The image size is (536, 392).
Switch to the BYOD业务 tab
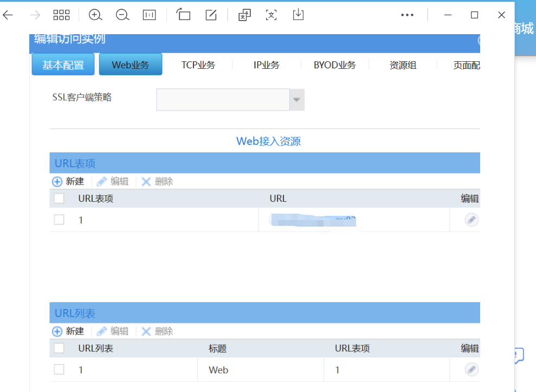[335, 65]
